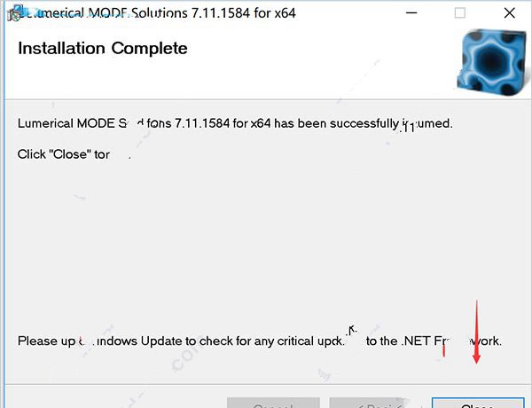Click the window title text Lumerical MODE Solutions
The width and height of the screenshot is (532, 408).
click(x=103, y=13)
